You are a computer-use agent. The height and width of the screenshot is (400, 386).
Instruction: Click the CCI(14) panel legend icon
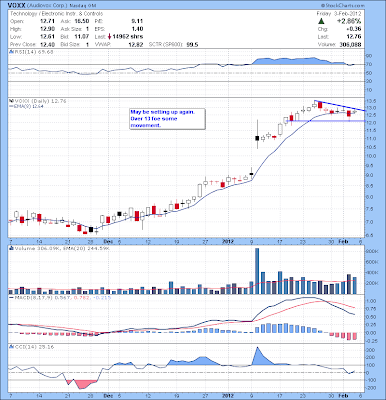11,347
